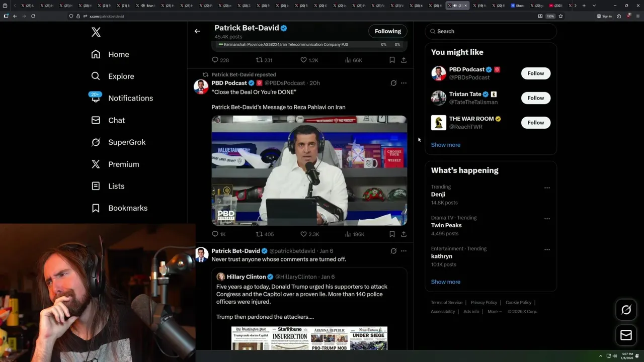This screenshot has height=362, width=644.
Task: Open more options for Twin Peaks trend
Action: tap(547, 219)
